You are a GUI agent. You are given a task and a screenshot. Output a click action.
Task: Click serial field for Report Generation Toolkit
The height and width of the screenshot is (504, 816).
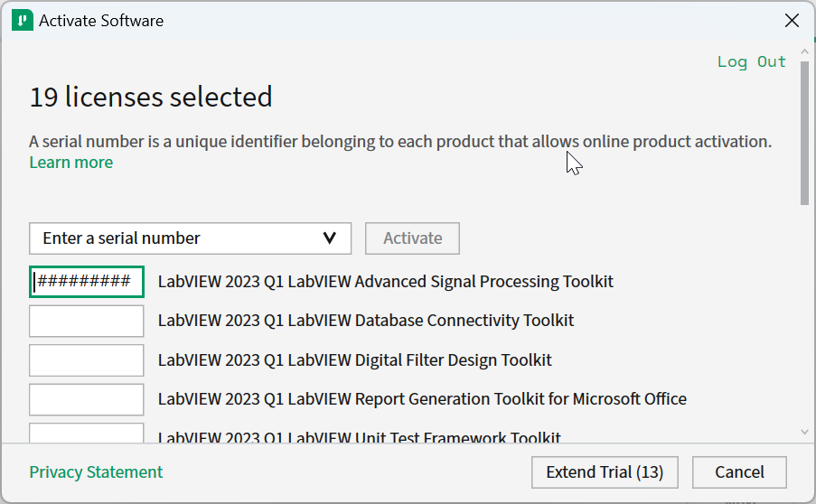point(87,399)
